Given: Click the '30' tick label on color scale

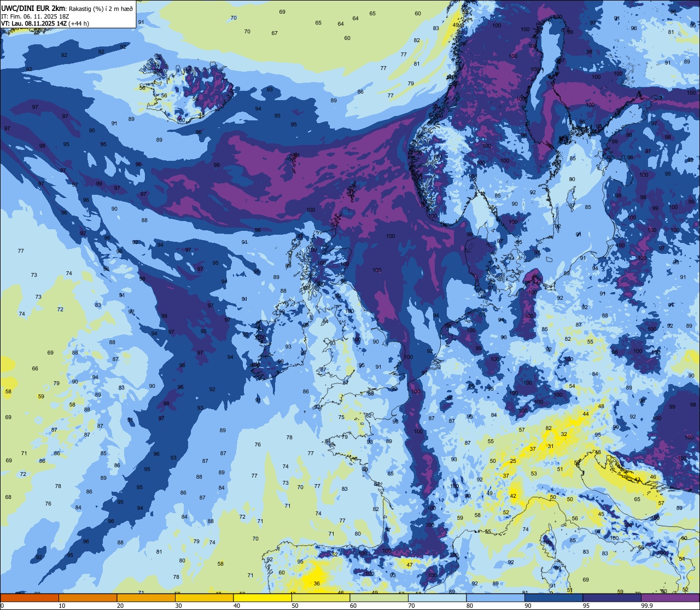Looking at the screenshot, I should click(178, 606).
